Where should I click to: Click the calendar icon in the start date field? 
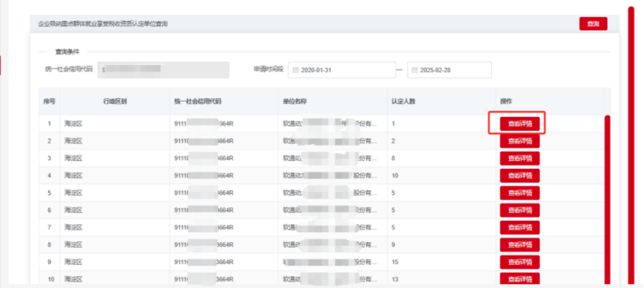[295, 70]
